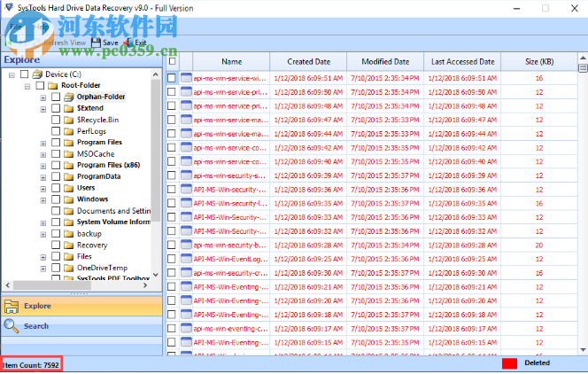
Task: Check the Device (C:) checkbox
Action: [25, 74]
